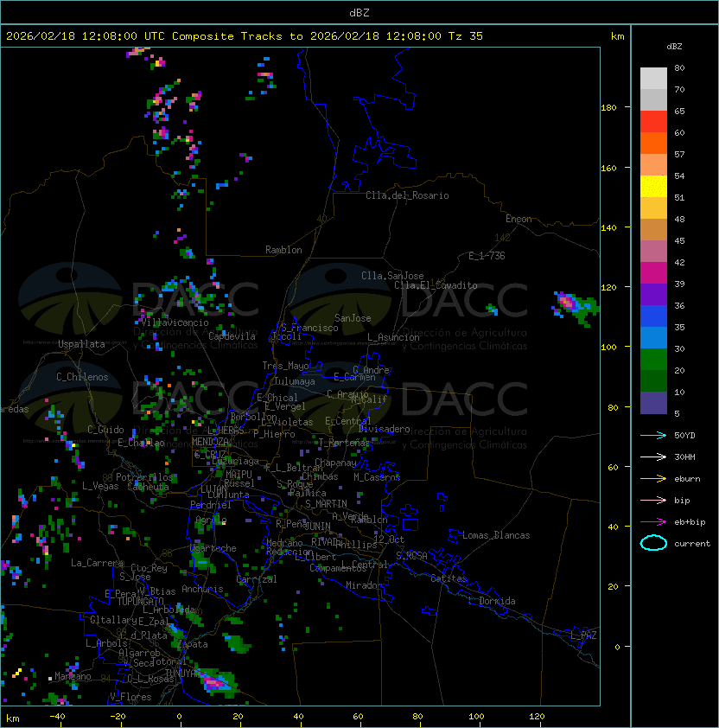Click the 'dBZ' title at the top
The height and width of the screenshot is (728, 719).
tap(359, 12)
